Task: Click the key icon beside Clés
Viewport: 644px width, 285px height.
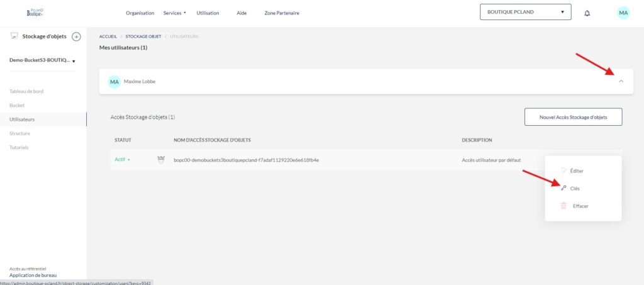Action: click(x=563, y=188)
